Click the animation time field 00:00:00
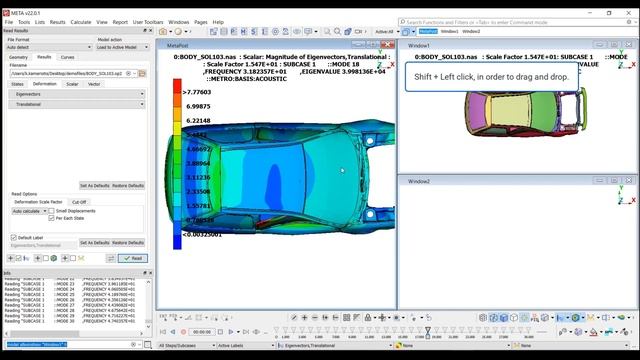 (202, 332)
